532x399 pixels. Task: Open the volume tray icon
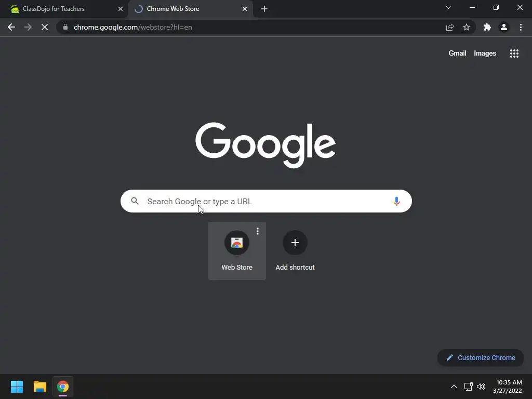[x=481, y=387]
